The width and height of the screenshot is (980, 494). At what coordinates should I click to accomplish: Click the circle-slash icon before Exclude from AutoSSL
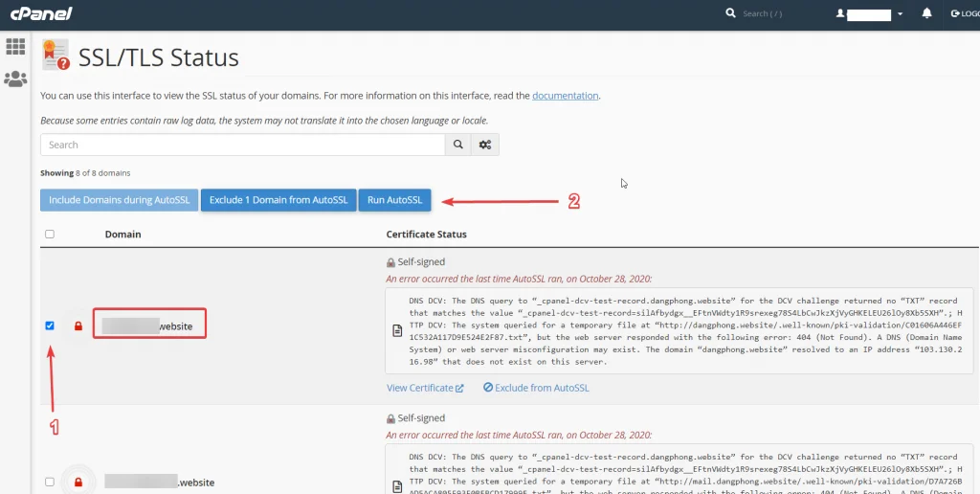pyautogui.click(x=488, y=387)
